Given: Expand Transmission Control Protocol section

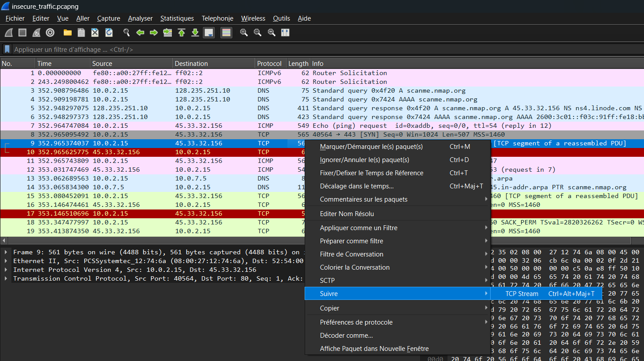Looking at the screenshot, I should tap(6, 278).
